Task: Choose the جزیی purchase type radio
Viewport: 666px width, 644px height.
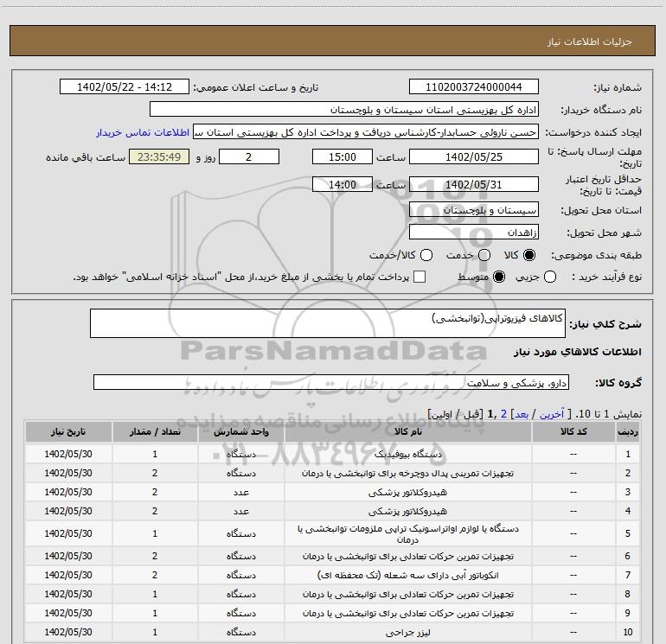Action: click(550, 277)
